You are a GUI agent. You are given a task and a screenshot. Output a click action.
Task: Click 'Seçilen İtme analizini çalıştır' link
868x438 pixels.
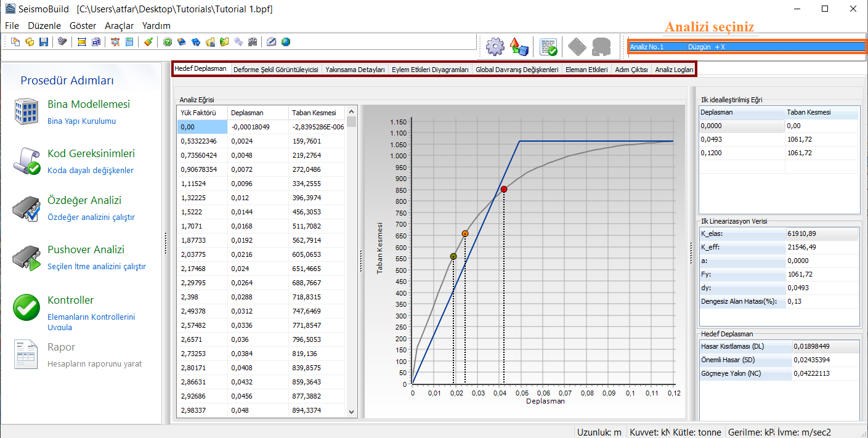click(x=97, y=267)
